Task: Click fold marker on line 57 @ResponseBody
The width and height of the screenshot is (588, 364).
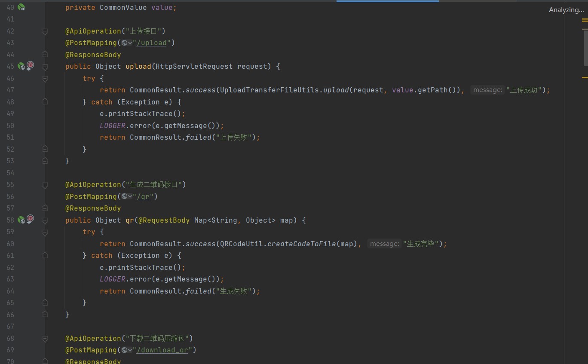Action: pyautogui.click(x=45, y=208)
